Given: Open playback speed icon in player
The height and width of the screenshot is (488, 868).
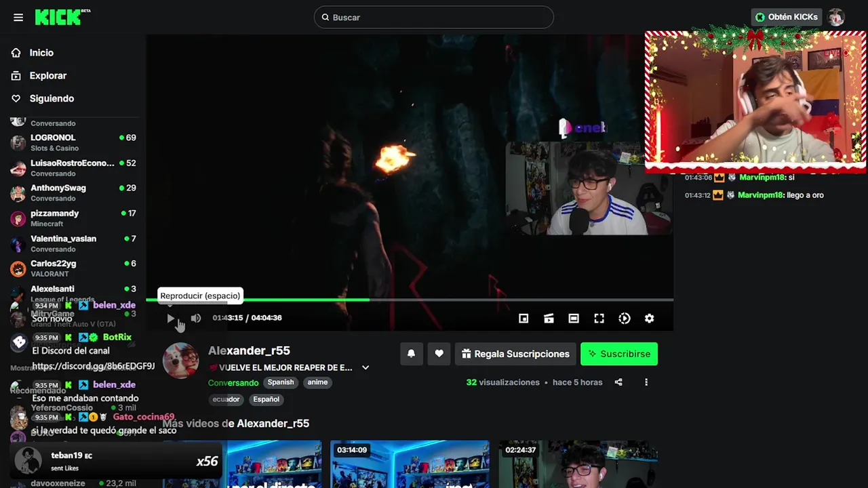Looking at the screenshot, I should coord(625,319).
